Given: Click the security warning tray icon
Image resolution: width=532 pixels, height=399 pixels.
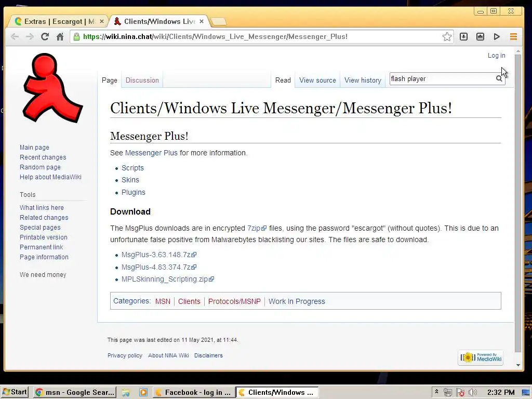Looking at the screenshot, I should [460, 393].
